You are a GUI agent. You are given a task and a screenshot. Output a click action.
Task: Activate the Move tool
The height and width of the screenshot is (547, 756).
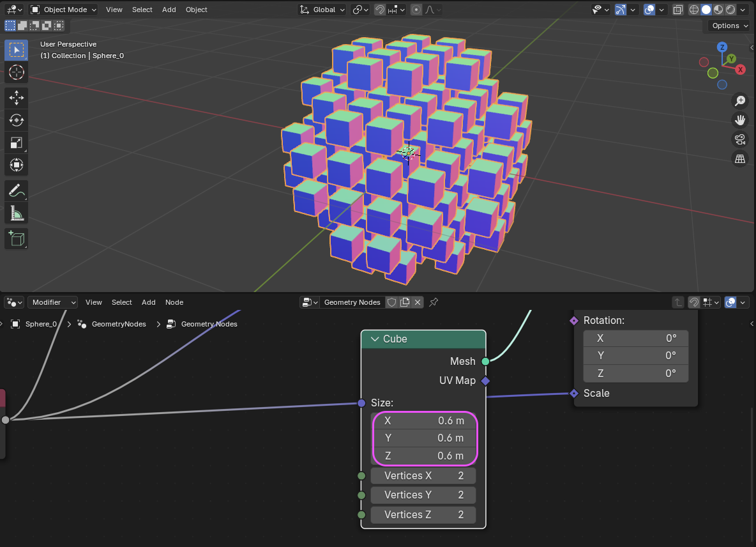coord(17,97)
